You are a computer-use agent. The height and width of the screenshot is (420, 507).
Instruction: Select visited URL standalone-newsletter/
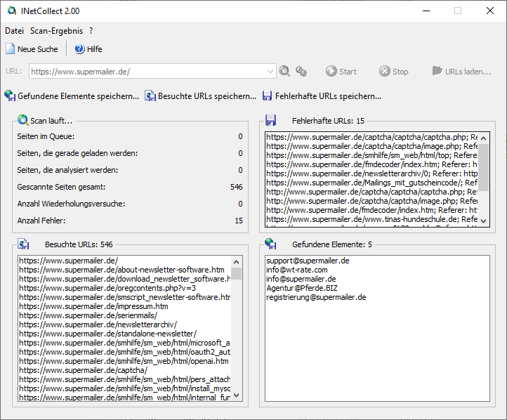[107, 334]
